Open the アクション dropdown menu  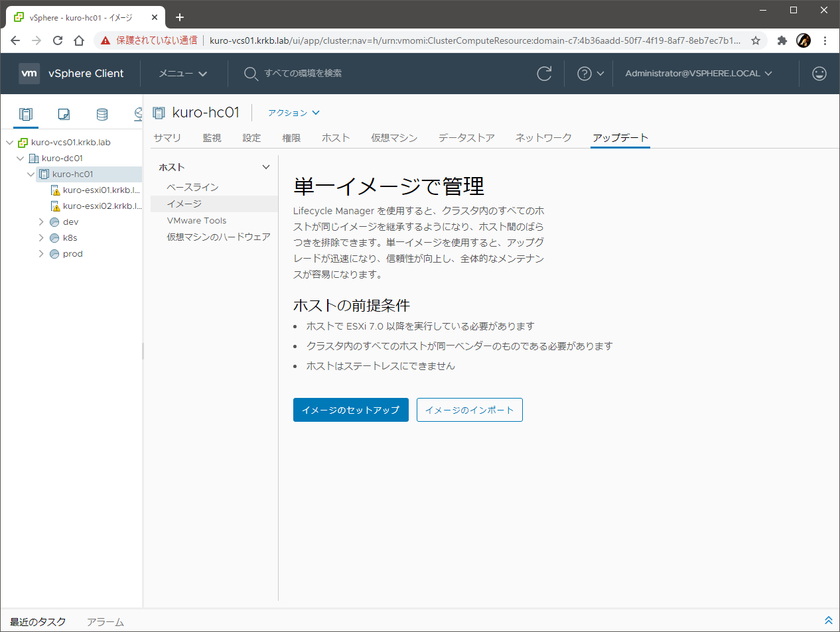click(293, 113)
